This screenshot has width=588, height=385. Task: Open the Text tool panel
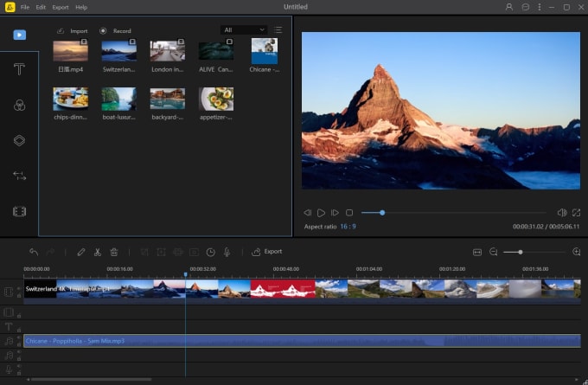20,69
